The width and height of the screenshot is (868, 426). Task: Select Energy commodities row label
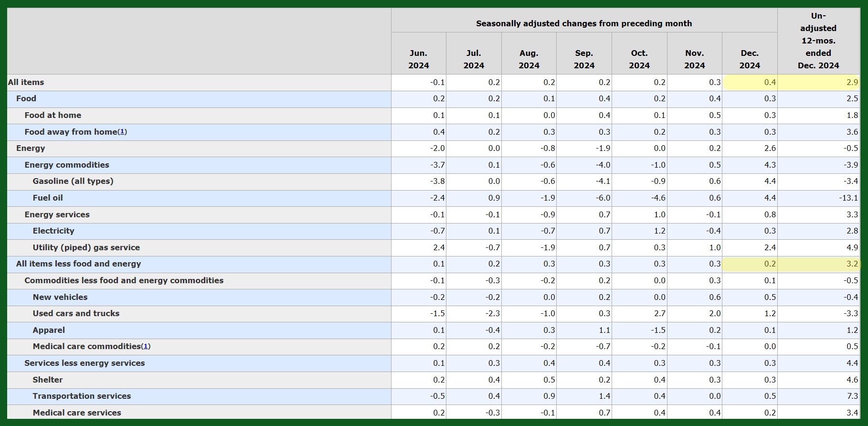click(67, 165)
